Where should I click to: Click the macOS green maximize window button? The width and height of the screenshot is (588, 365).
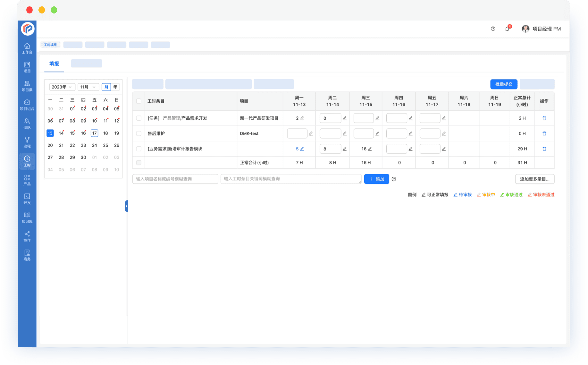point(54,10)
